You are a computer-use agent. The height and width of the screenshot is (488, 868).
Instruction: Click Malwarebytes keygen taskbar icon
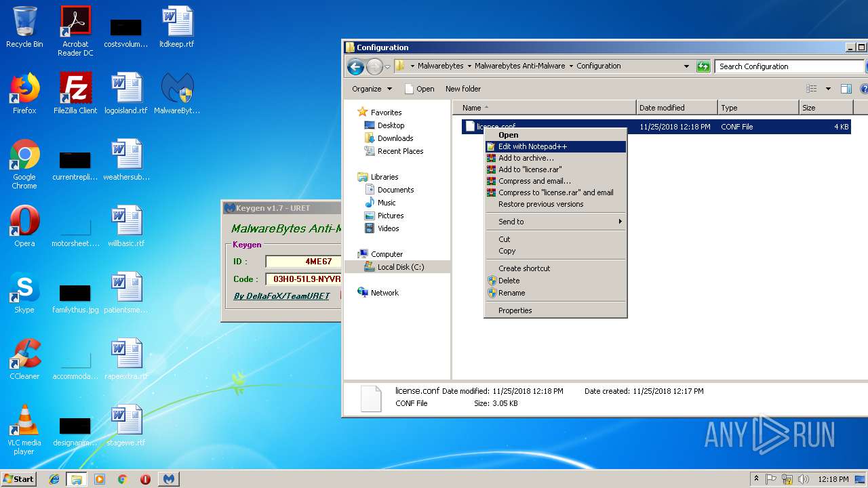(169, 479)
